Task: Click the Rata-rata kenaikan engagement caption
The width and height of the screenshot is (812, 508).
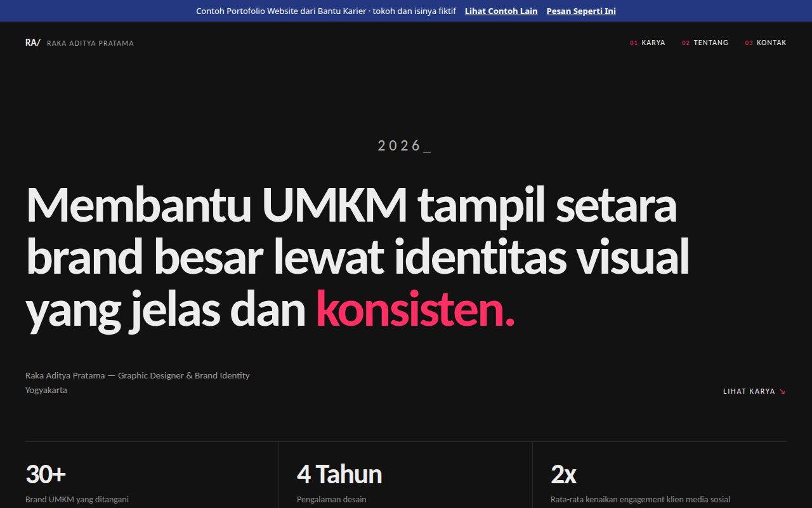Action: 640,500
